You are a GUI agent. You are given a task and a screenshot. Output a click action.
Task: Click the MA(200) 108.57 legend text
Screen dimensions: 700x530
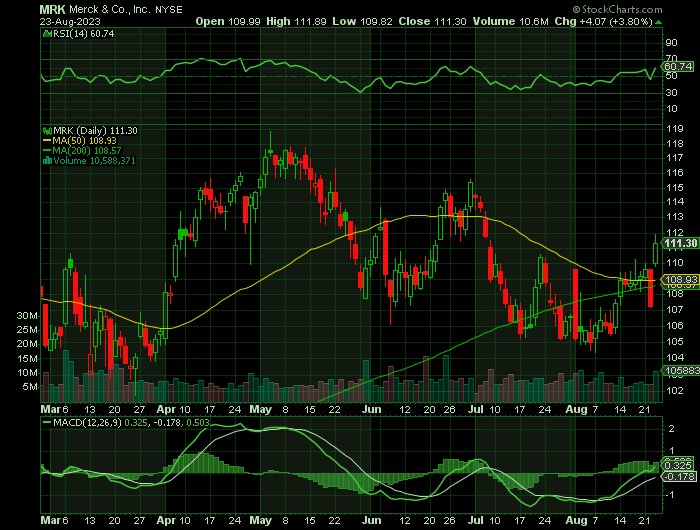pyautogui.click(x=87, y=151)
